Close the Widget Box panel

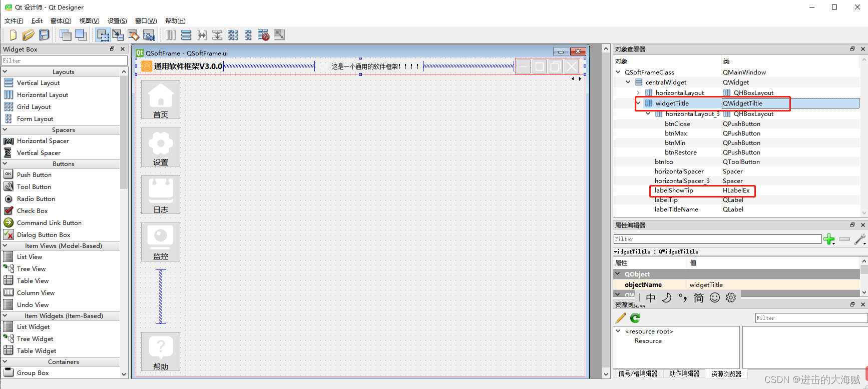(123, 49)
